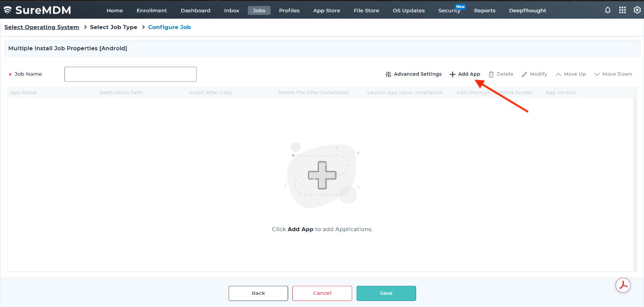The width and height of the screenshot is (644, 307).
Task: Click the Delete trash toolbar item
Action: point(501,74)
